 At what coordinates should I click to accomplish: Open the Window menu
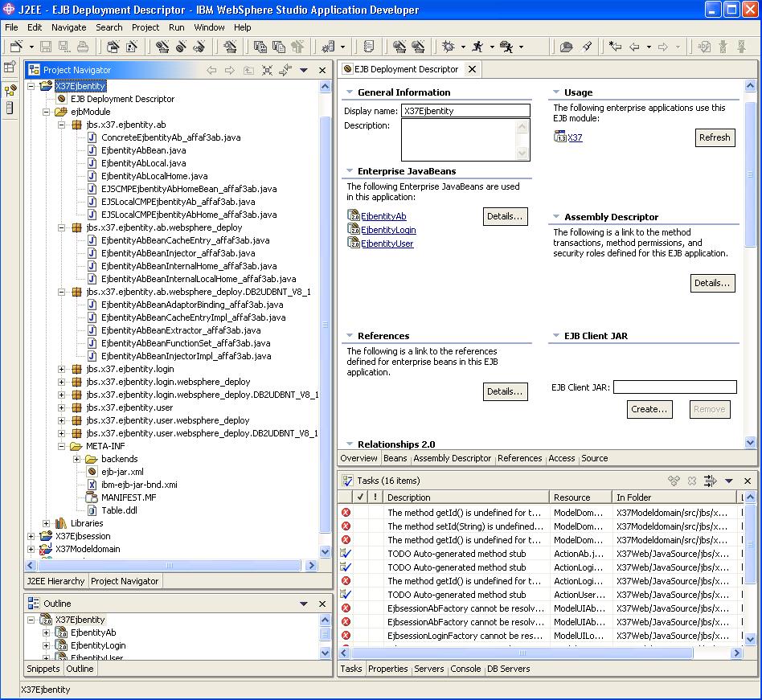coord(209,27)
